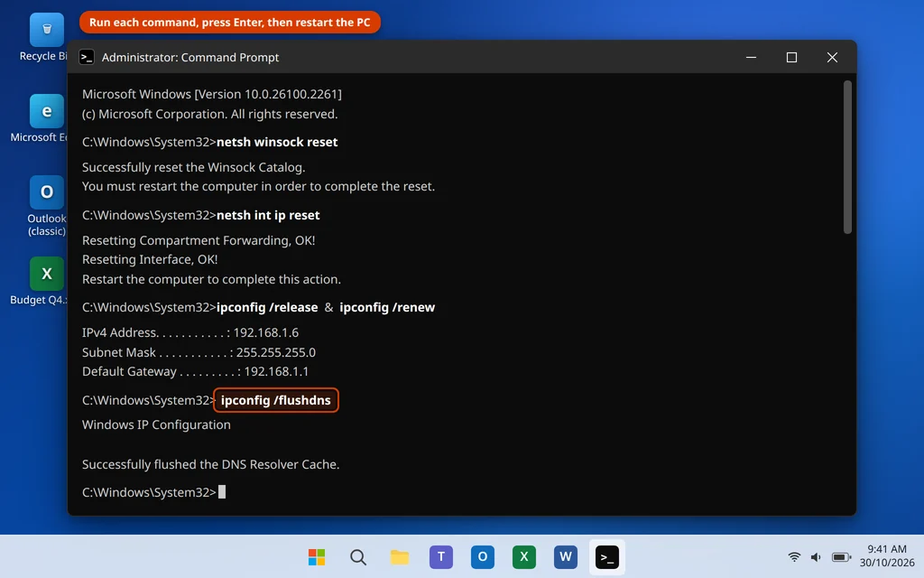This screenshot has width=924, height=578.
Task: Click the 'Administrator: Command Prompt' title text
Action: tap(190, 57)
